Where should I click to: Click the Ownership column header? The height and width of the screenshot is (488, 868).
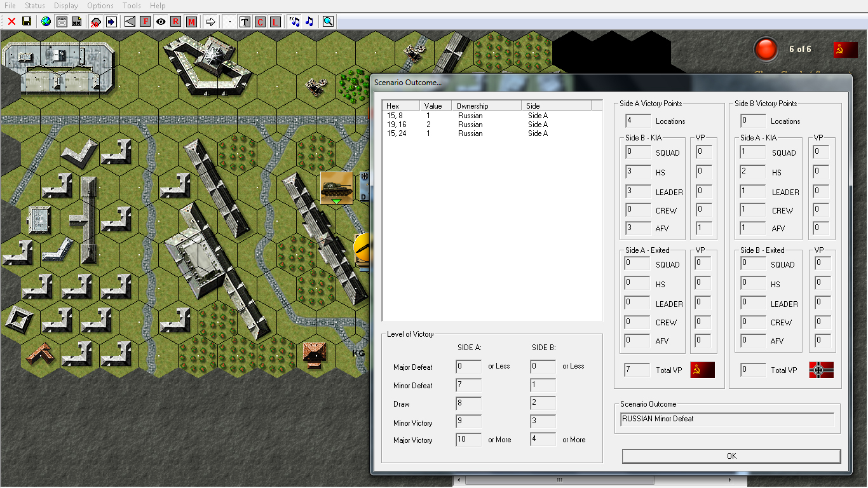487,105
